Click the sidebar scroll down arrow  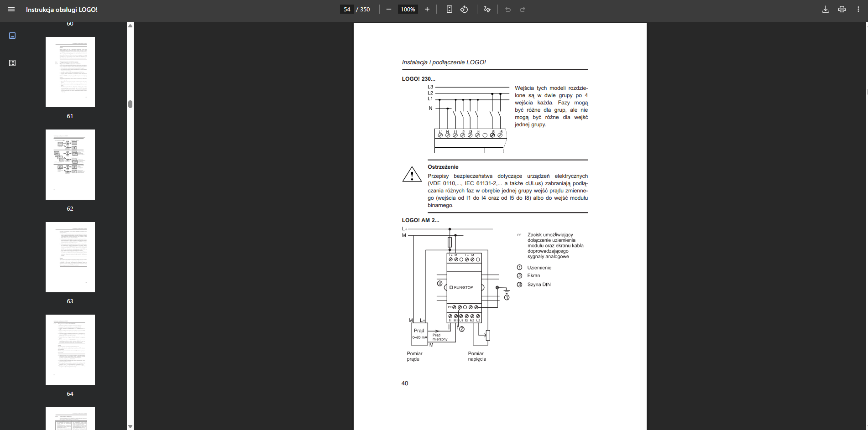pos(131,426)
